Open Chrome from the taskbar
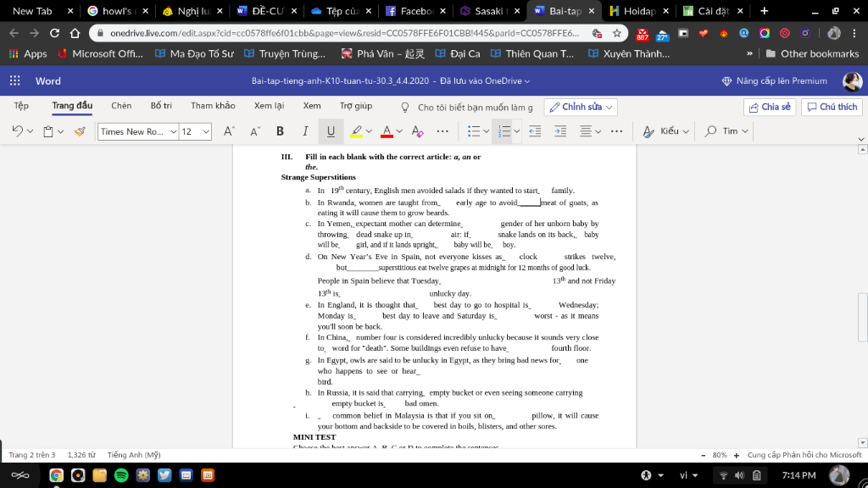 [x=56, y=475]
